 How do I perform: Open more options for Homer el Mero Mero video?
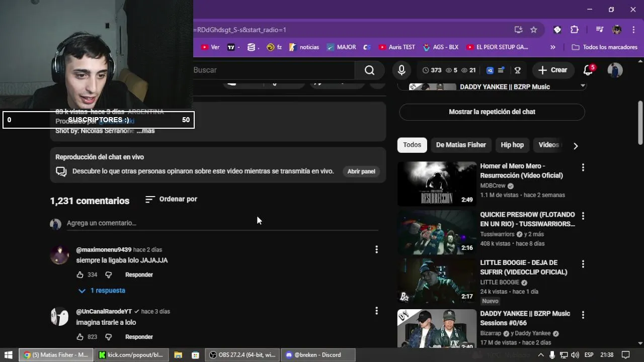[583, 167]
